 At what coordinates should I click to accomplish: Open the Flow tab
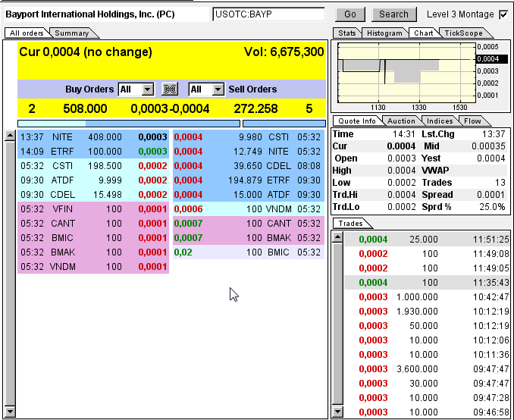click(472, 121)
